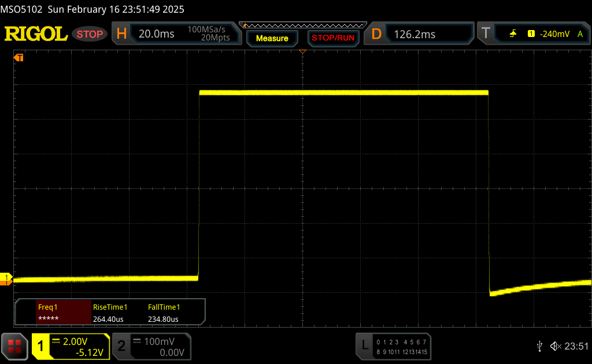Click the 234.80us fall time value
The width and height of the screenshot is (592, 364).
click(163, 319)
